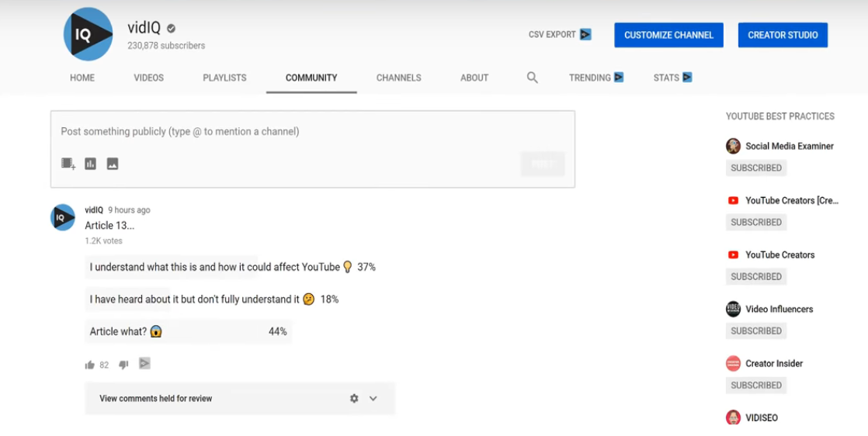Click the verified badge next to vidIQ

click(171, 28)
